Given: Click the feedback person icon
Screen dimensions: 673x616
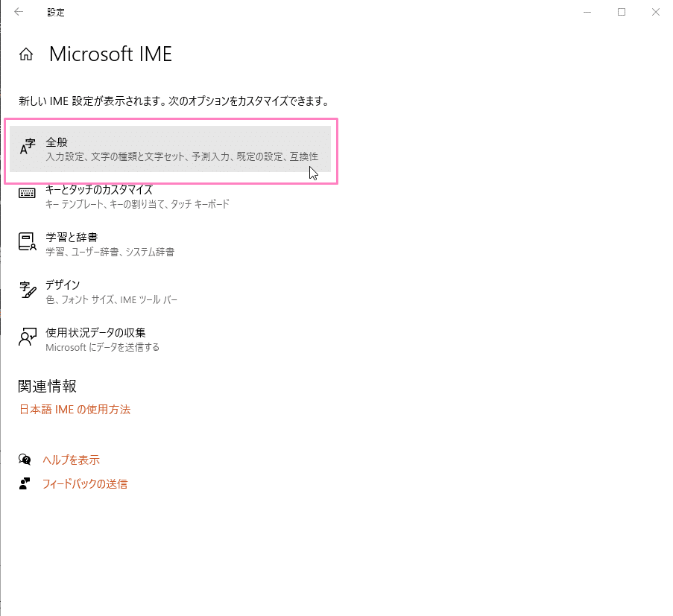Looking at the screenshot, I should [25, 484].
